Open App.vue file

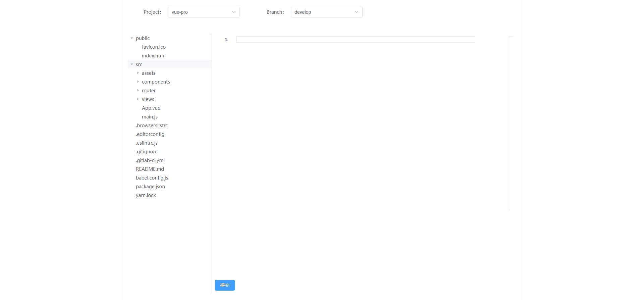(151, 108)
